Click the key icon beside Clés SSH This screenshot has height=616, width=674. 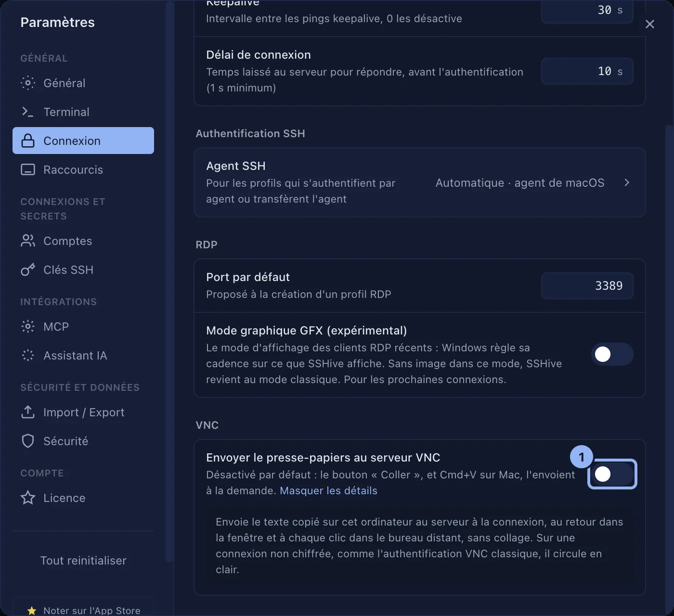[28, 269]
